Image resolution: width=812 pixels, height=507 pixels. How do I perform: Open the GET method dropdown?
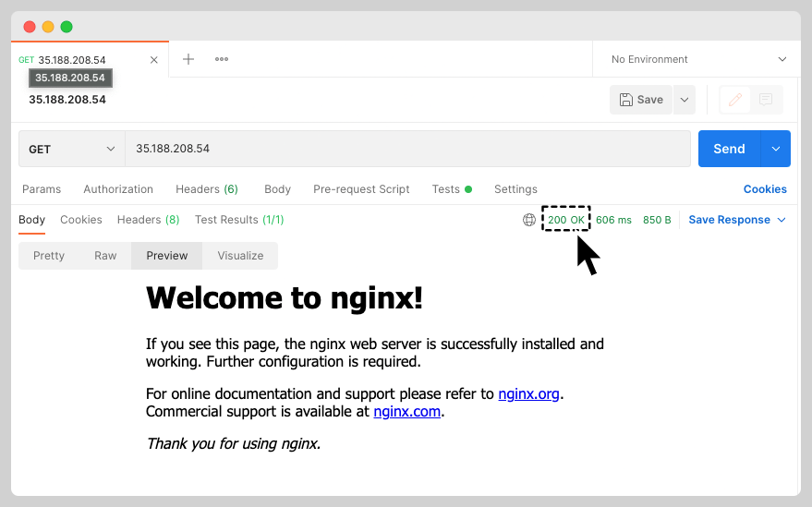[72, 150]
